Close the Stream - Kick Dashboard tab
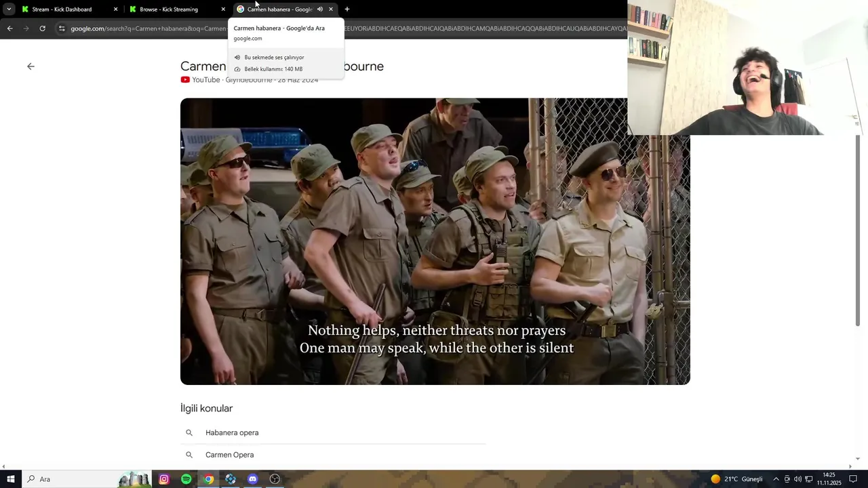The width and height of the screenshot is (868, 488). pyautogui.click(x=115, y=9)
